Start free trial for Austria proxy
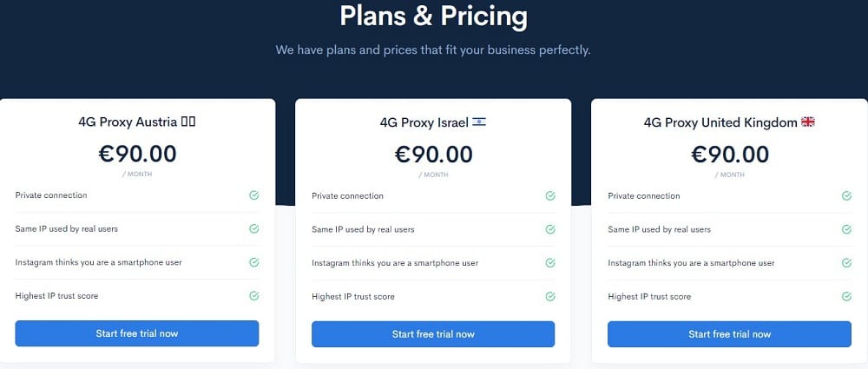868x369 pixels. pos(137,333)
